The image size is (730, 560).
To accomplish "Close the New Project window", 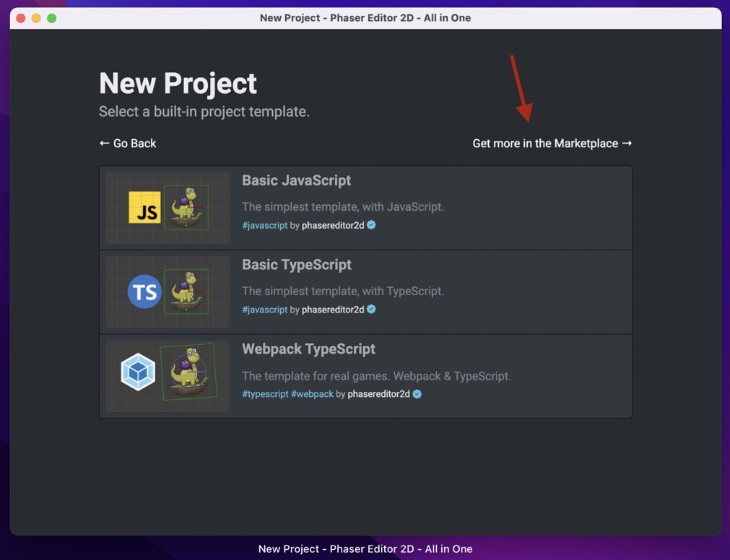I will coord(20,18).
